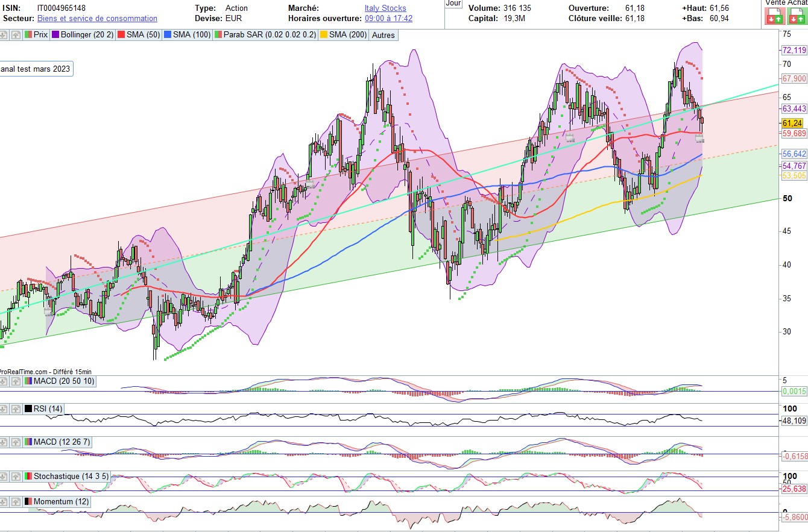Click the Volume value 316 135

point(516,8)
